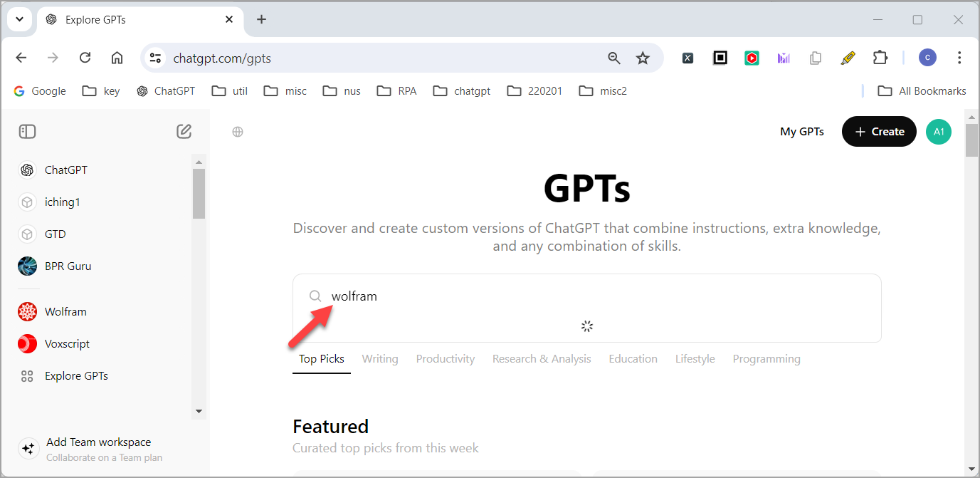980x478 pixels.
Task: Open the RPA bookmarks folder
Action: pyautogui.click(x=397, y=91)
